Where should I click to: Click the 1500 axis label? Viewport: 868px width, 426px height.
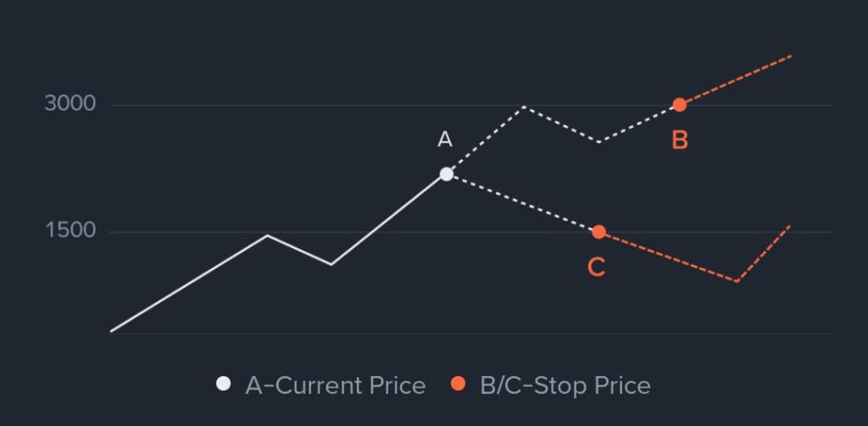70,231
